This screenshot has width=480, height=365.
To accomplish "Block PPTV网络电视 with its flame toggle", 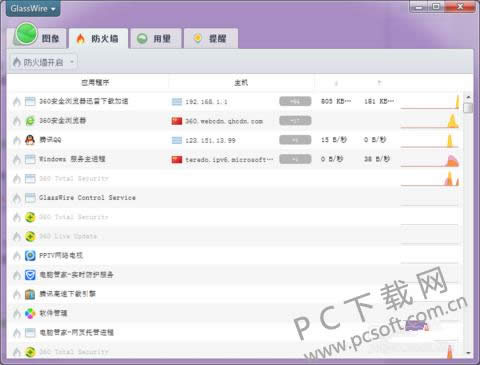I will coord(17,256).
